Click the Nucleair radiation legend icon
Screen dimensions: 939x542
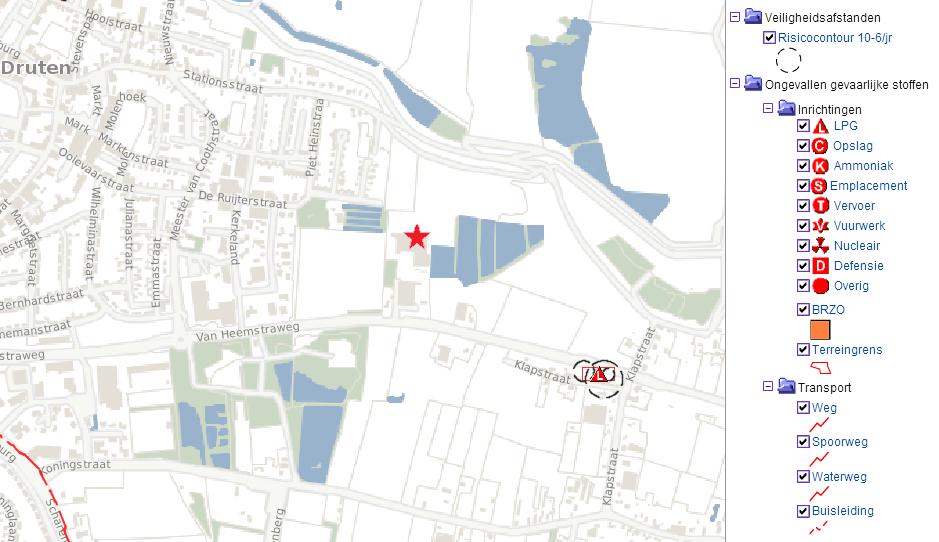820,246
